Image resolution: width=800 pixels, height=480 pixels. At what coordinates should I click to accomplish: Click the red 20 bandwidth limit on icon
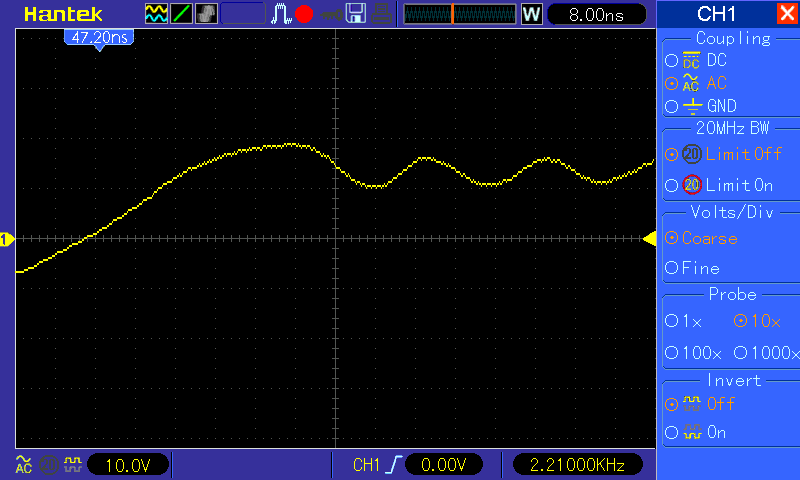click(x=692, y=185)
